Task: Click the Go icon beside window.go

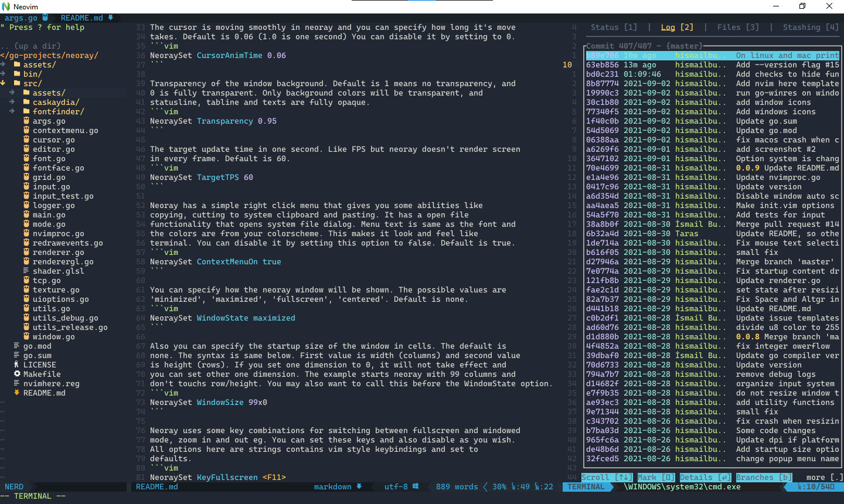Action: tap(26, 336)
